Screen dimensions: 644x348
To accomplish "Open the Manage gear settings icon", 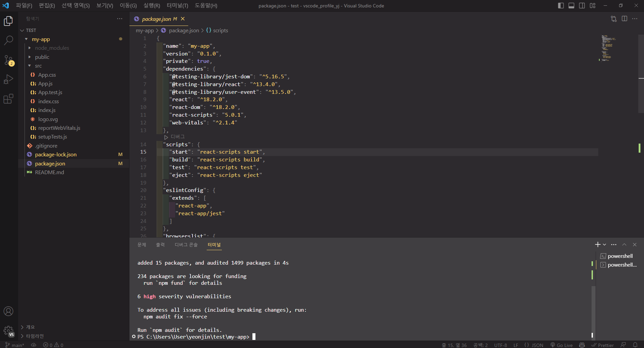I will pos(8,331).
